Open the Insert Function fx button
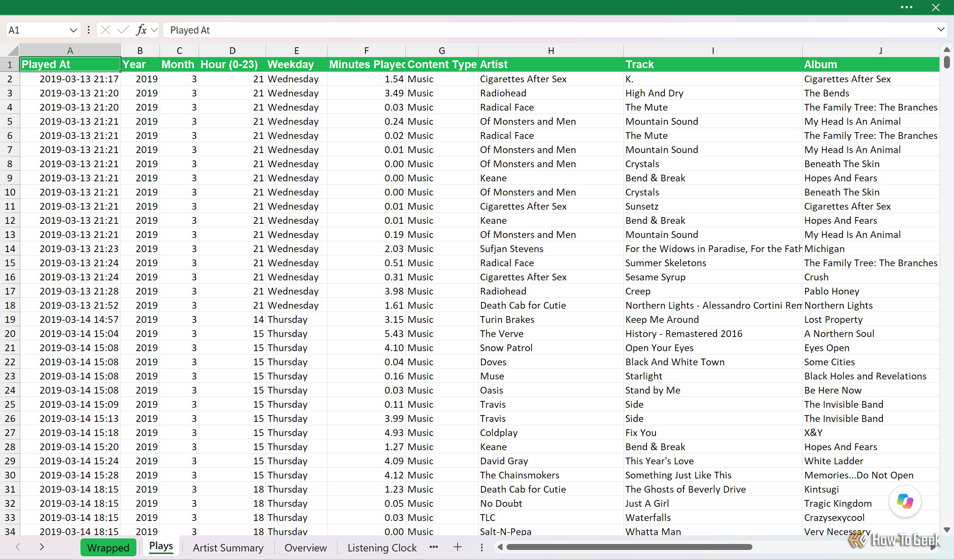This screenshot has width=954, height=560. tap(141, 30)
